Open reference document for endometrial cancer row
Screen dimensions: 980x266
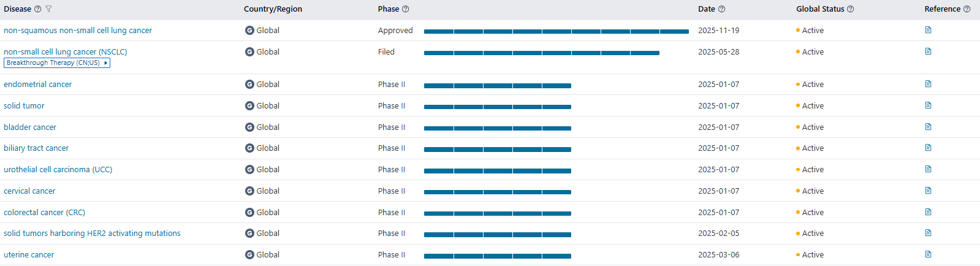coord(928,84)
